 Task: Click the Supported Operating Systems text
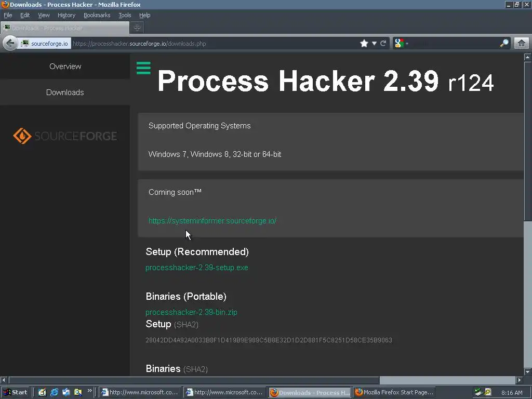pos(199,126)
